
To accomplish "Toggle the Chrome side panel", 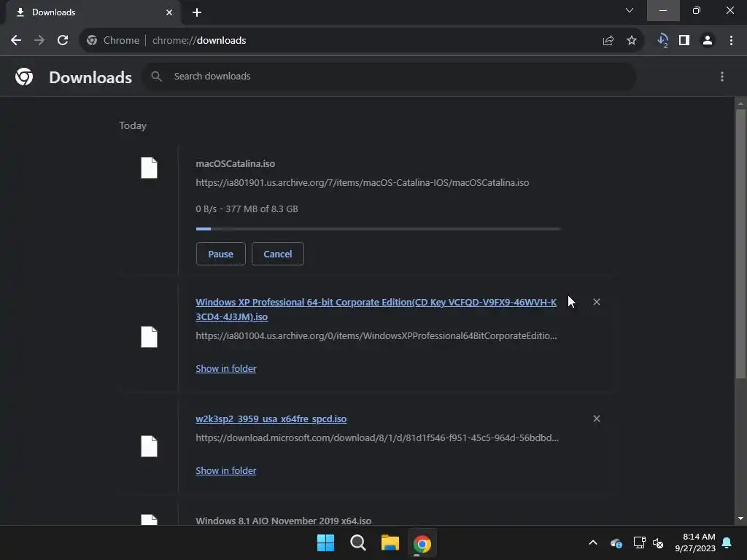I will click(x=684, y=41).
